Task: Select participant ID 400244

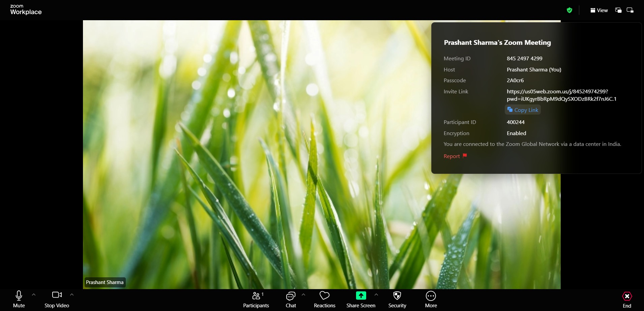Action: tap(516, 122)
